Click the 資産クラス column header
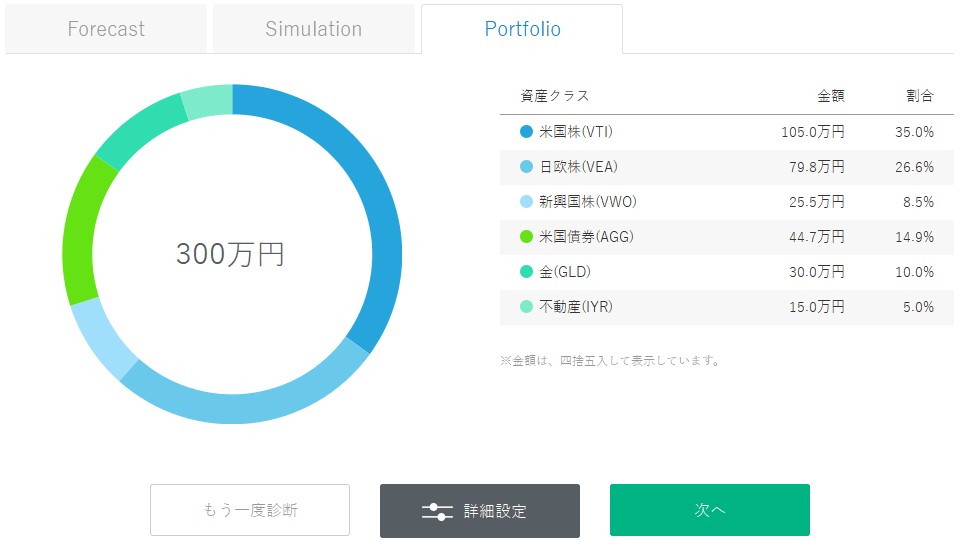The width and height of the screenshot is (965, 547). 555,96
